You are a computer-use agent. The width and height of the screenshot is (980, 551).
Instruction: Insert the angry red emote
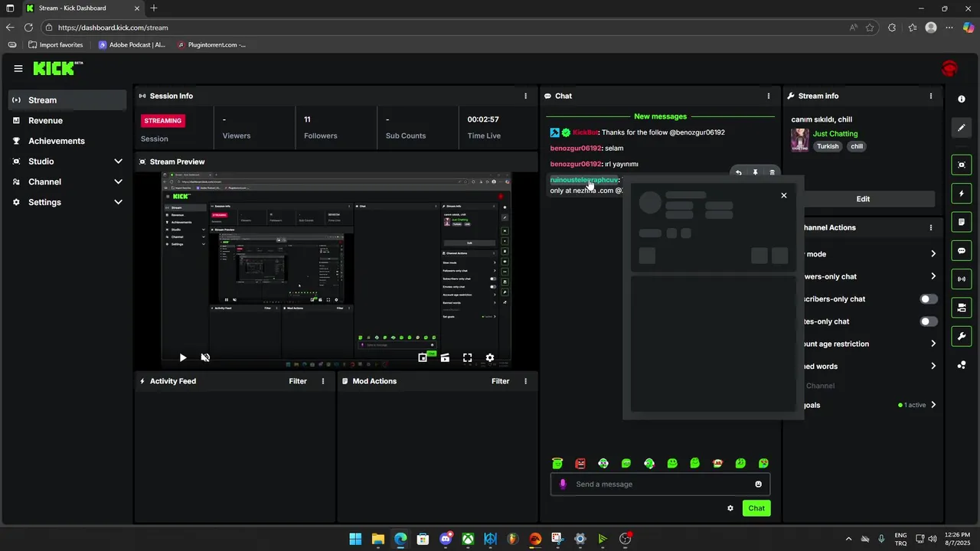580,463
